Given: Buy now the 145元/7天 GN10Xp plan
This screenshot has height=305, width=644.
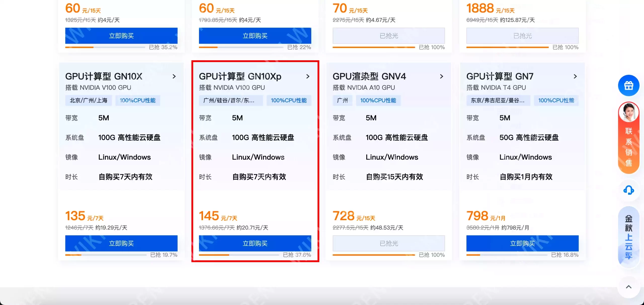Looking at the screenshot, I should click(255, 243).
